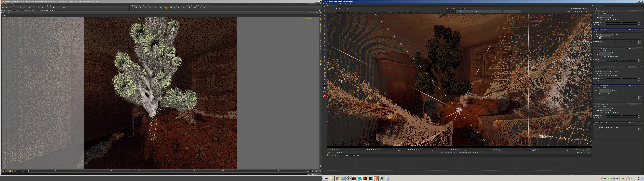Add a Distant Light from the shelf
This screenshot has width=644, height=181.
tap(161, 8)
